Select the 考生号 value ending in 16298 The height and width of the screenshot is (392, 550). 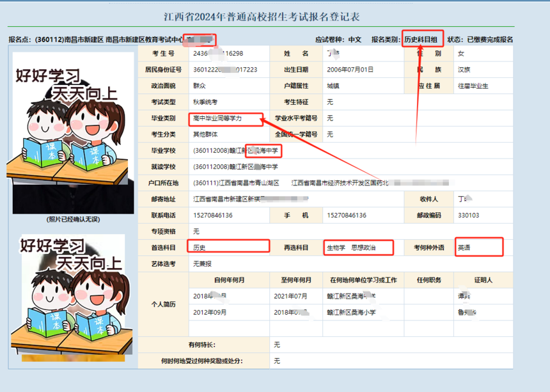click(218, 54)
